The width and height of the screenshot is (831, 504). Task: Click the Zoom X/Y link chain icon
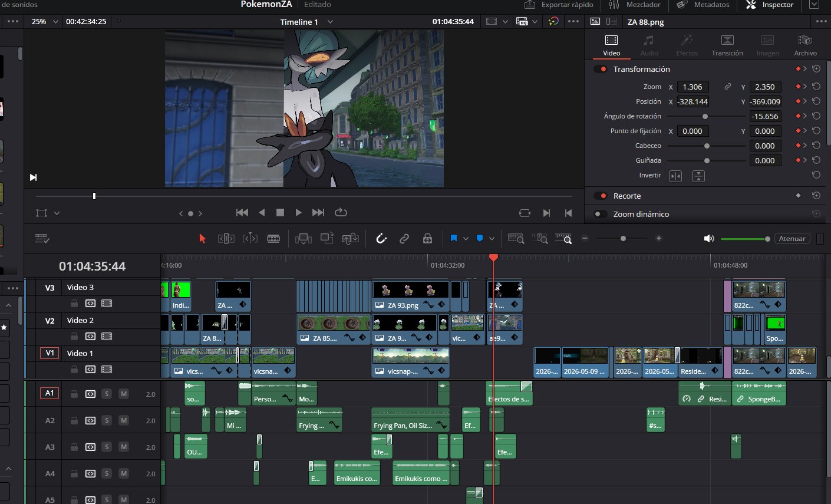[728, 87]
